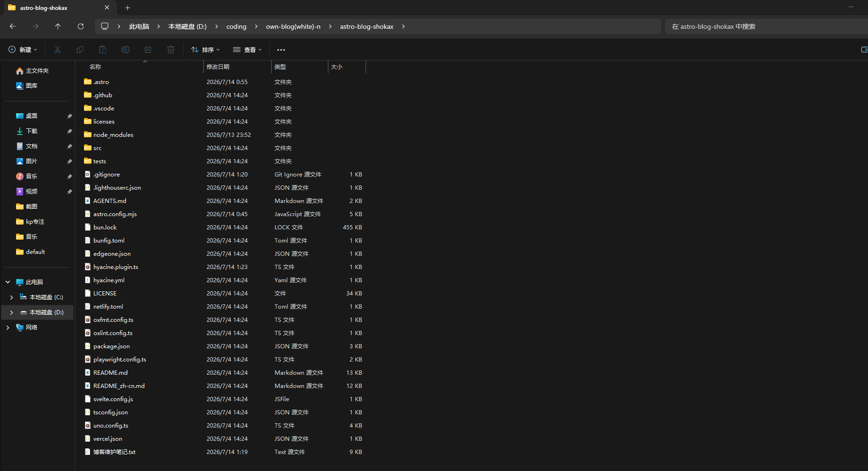This screenshot has height=471, width=868.
Task: Expand chevron after 本地磁盘 (D:) breadcrumb
Action: [x=217, y=26]
